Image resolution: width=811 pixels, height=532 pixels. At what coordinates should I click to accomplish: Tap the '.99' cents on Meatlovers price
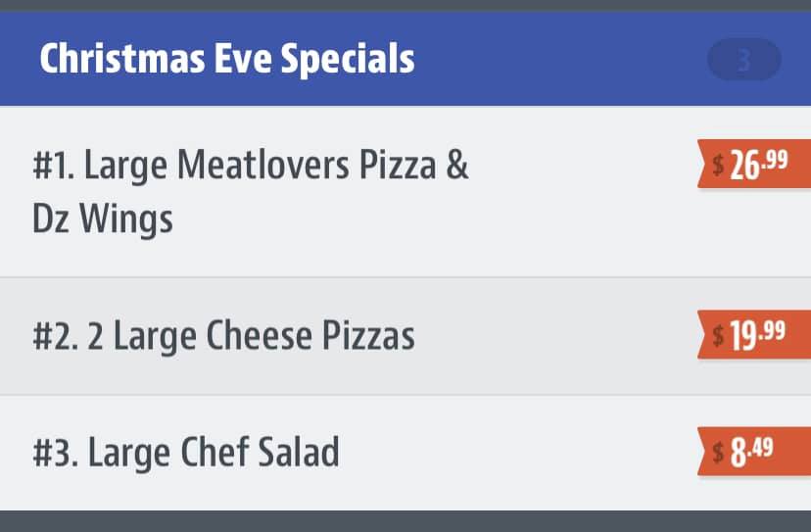[775, 160]
